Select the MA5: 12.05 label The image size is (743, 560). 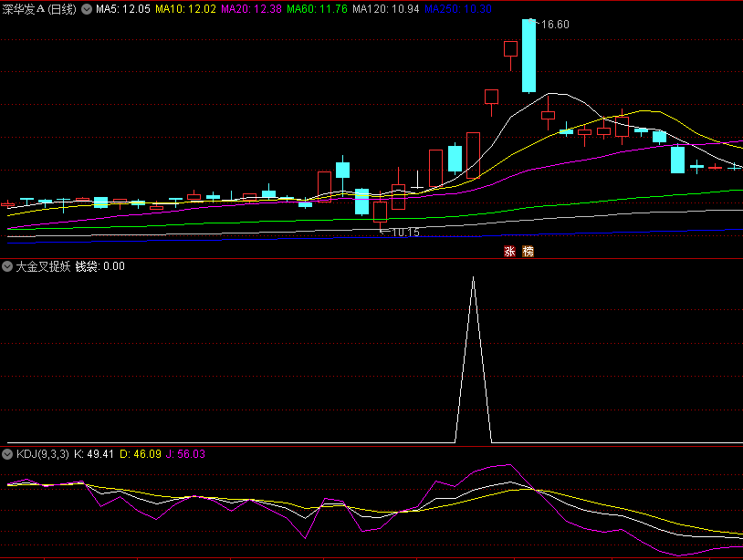click(x=122, y=9)
